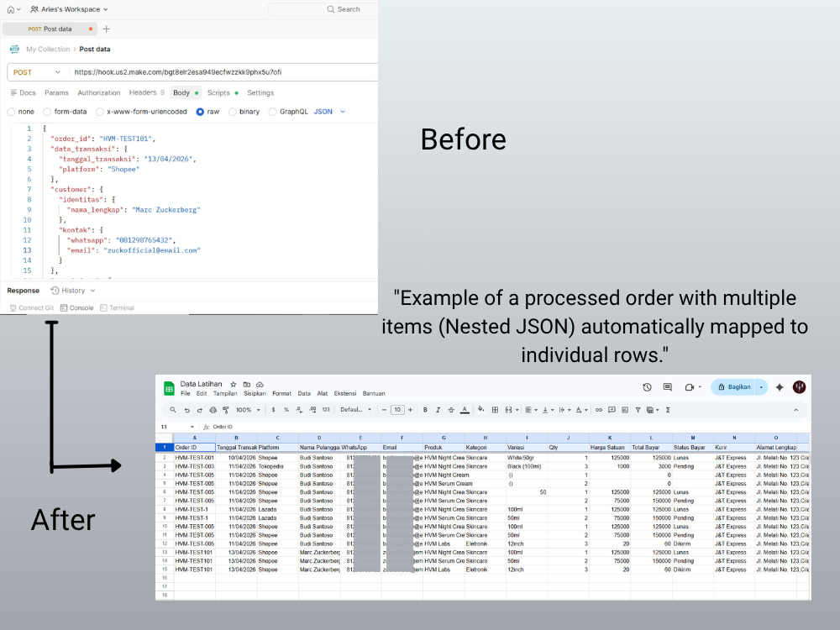
Task: Open the fill color bucket
Action: 481,411
